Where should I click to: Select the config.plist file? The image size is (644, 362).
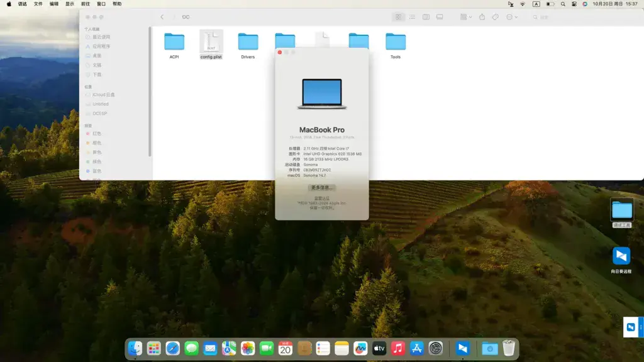pyautogui.click(x=211, y=45)
